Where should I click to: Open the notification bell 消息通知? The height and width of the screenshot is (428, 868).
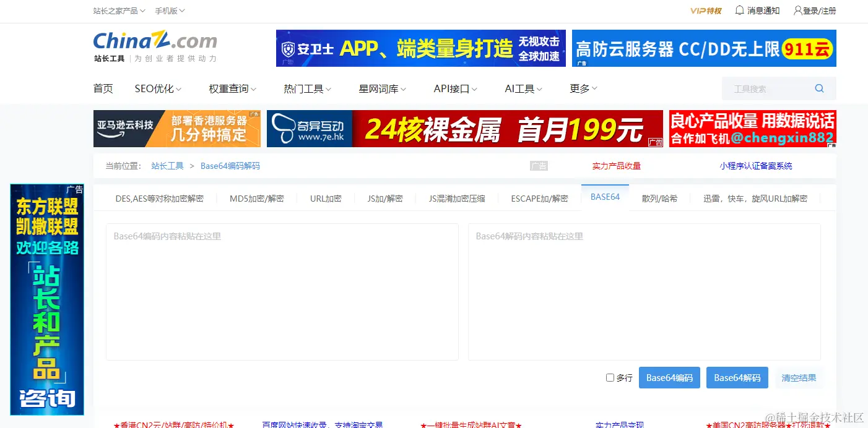point(757,11)
